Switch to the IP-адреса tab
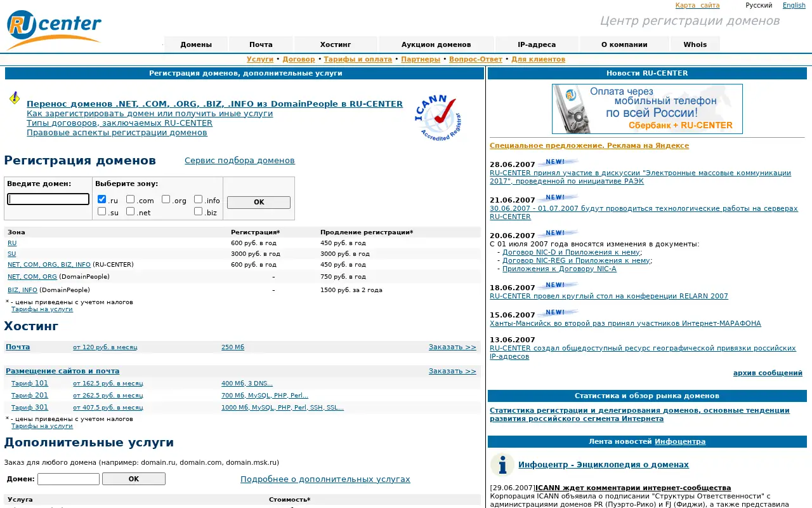The width and height of the screenshot is (812, 508). [x=537, y=44]
